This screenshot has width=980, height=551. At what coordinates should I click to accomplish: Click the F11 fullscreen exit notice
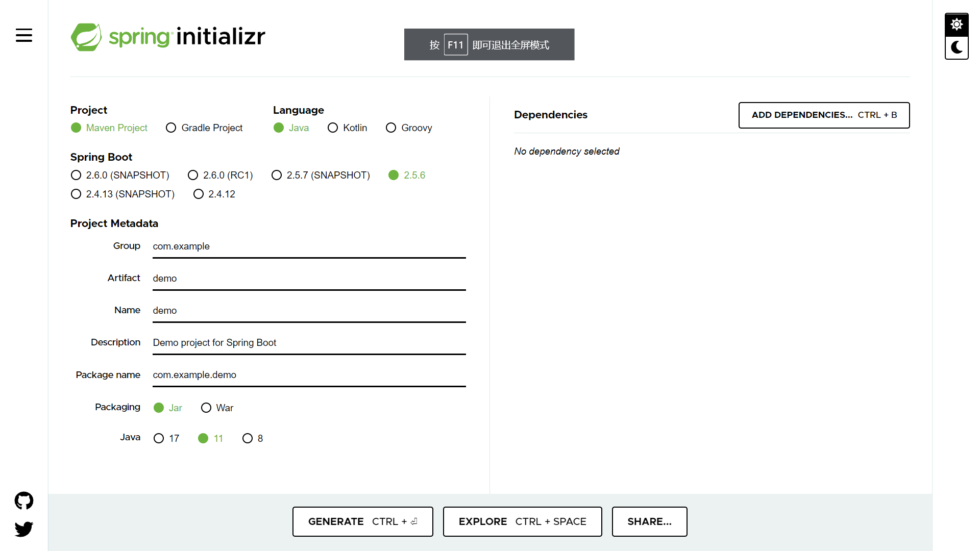[489, 44]
